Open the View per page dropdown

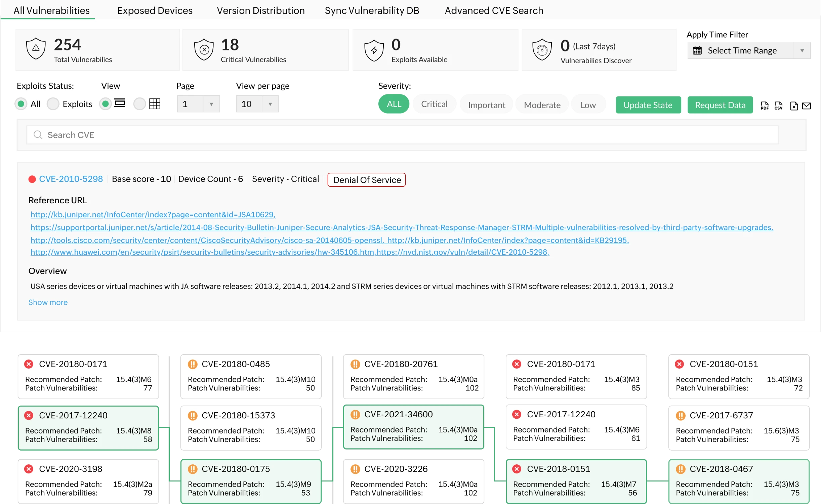point(270,104)
